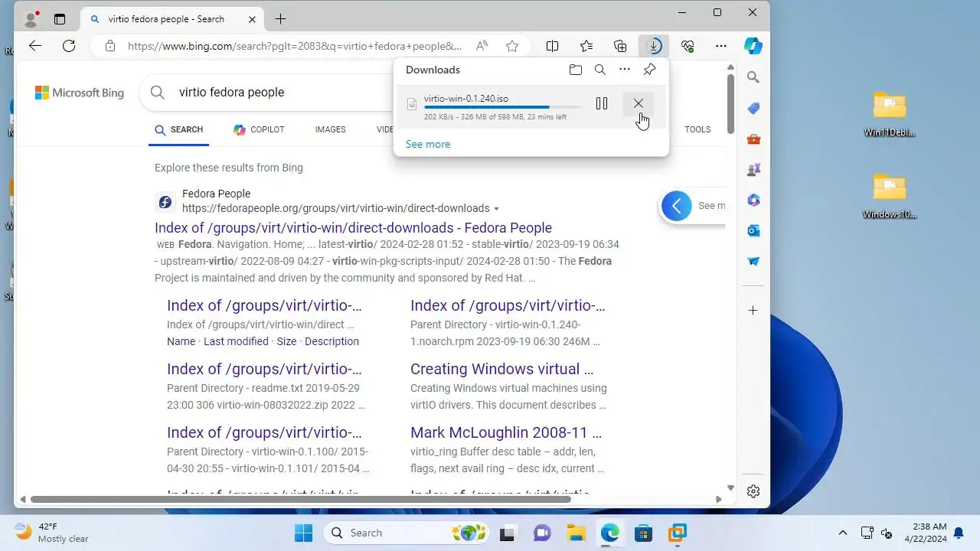Viewport: 980px width, 551px height.
Task: Open the Copilot sidebar icon
Action: coord(753,46)
